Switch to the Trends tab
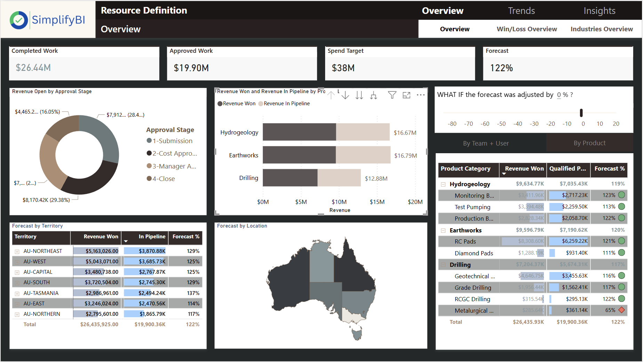This screenshot has width=644, height=362. coord(521,11)
